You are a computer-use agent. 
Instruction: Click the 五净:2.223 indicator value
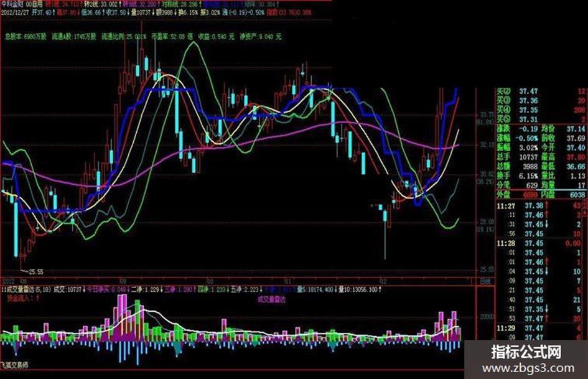247,289
